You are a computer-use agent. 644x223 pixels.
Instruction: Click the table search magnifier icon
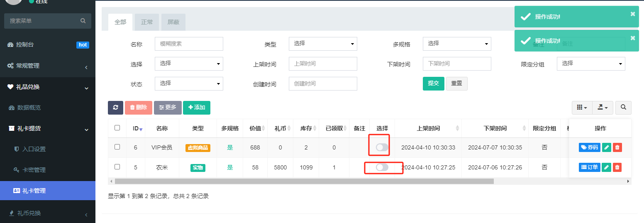click(x=623, y=108)
